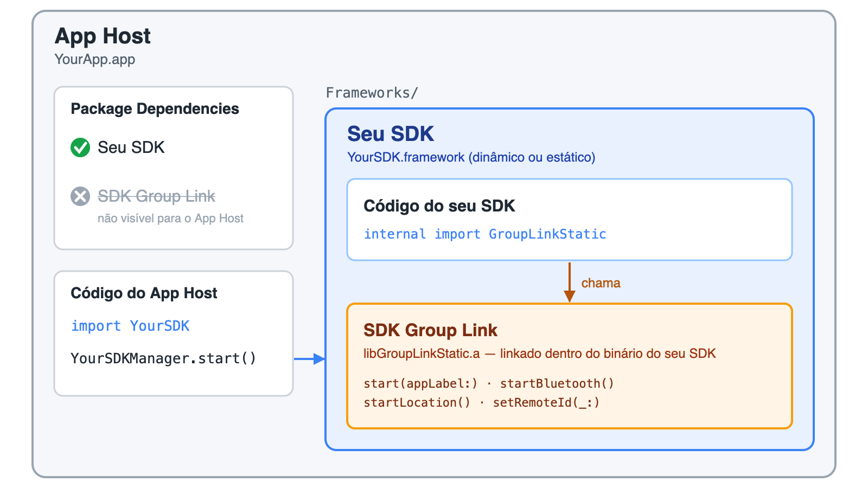This screenshot has height=488, width=868.
Task: Click the 'Código do App Host' heading
Action: tap(144, 293)
